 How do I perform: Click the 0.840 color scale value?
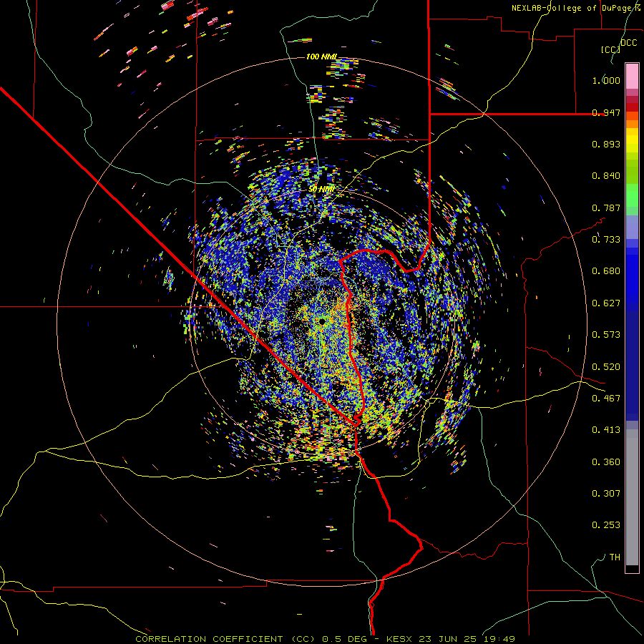606,176
